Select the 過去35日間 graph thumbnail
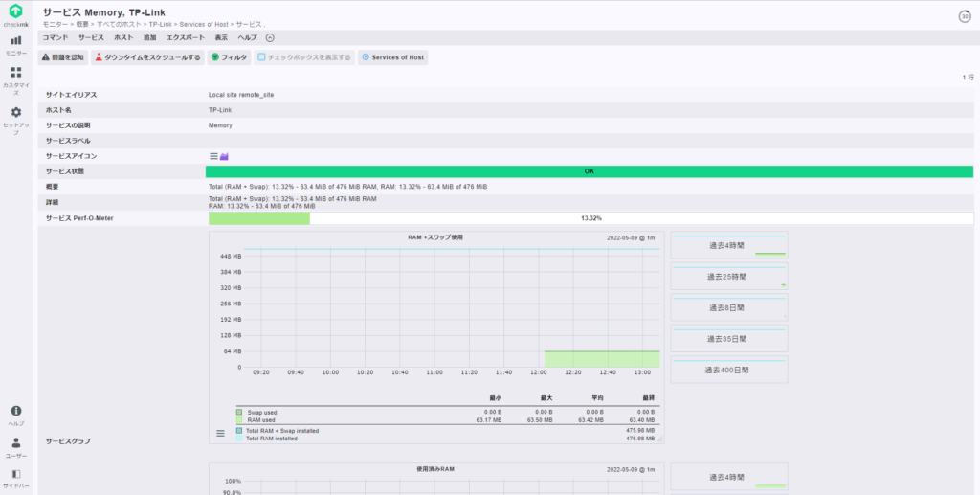 point(728,339)
